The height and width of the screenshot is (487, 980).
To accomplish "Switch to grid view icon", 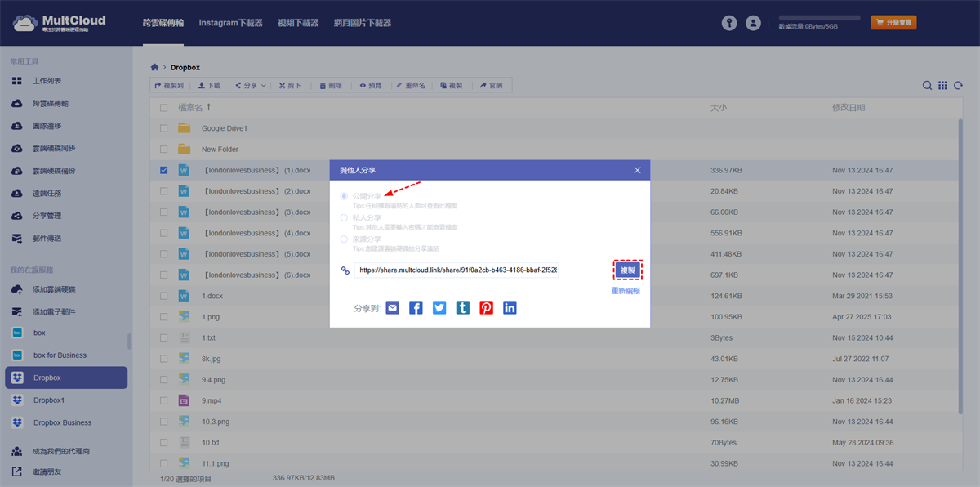I will (x=942, y=85).
